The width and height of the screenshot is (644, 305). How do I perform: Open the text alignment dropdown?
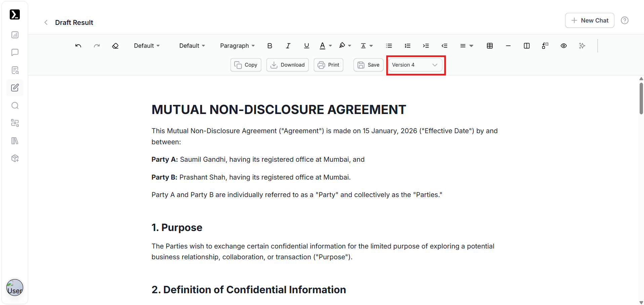pyautogui.click(x=466, y=46)
